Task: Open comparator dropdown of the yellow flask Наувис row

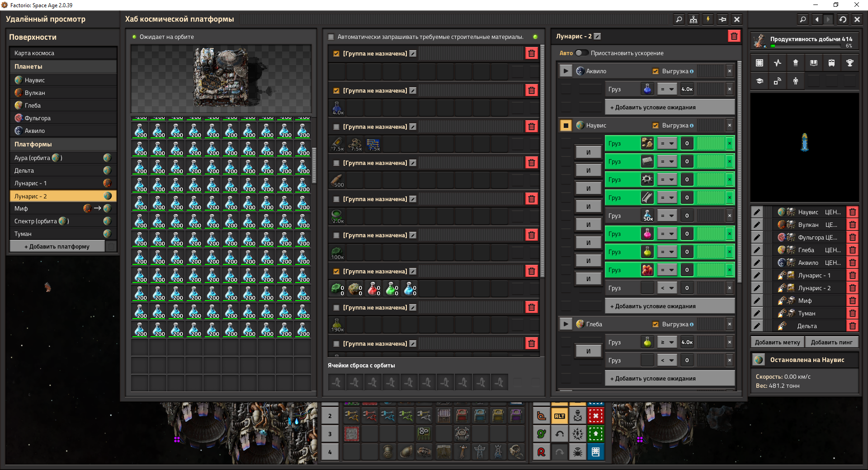Action: point(667,252)
